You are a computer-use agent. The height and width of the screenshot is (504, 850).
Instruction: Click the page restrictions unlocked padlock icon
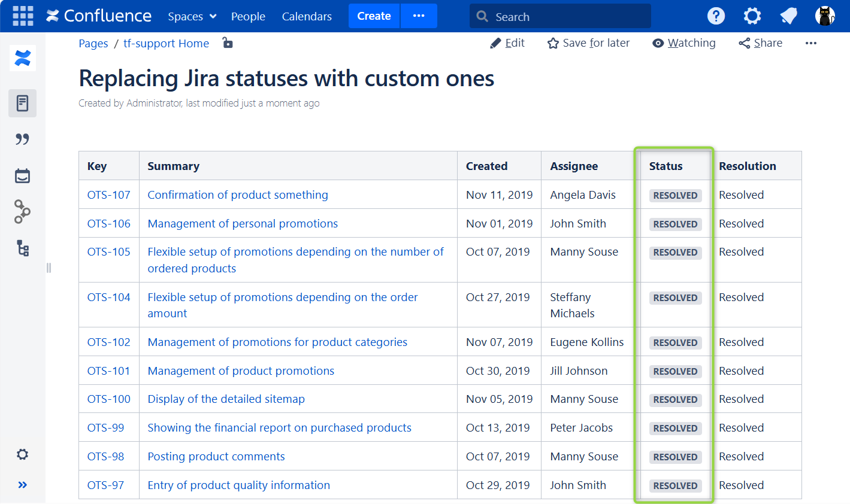click(228, 42)
